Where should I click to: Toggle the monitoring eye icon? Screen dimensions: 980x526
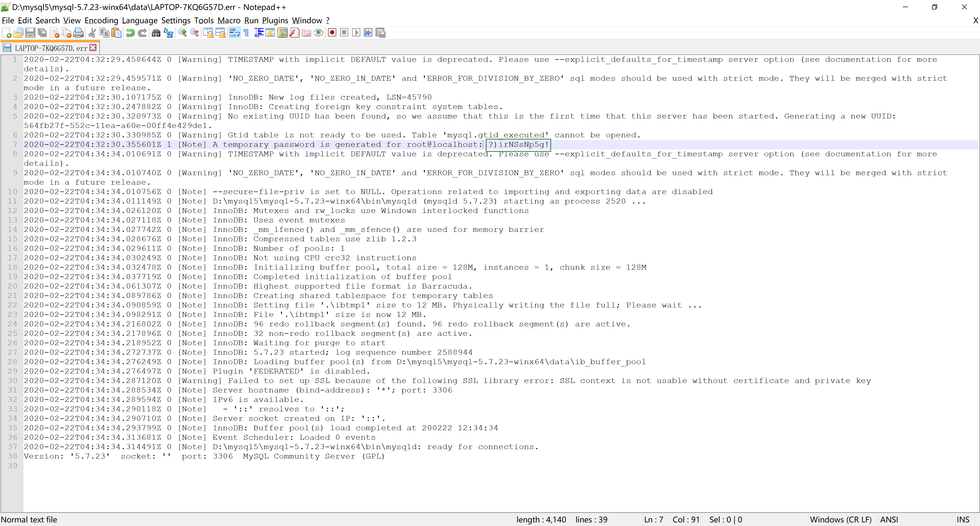pos(318,33)
